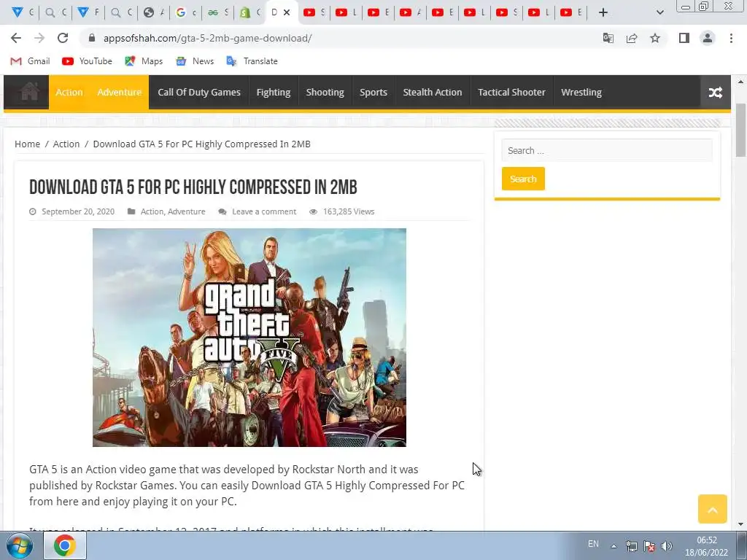The width and height of the screenshot is (747, 560).
Task: Click the URL in the address bar
Action: tap(207, 38)
